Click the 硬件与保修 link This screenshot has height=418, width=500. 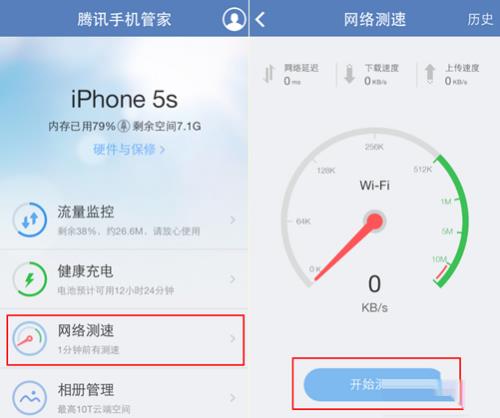click(129, 150)
